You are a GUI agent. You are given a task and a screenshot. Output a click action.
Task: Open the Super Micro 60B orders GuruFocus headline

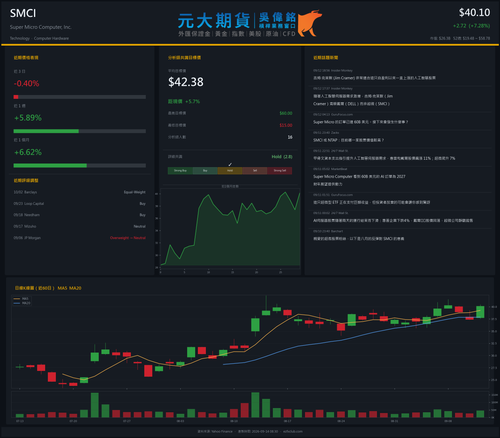coord(360,122)
